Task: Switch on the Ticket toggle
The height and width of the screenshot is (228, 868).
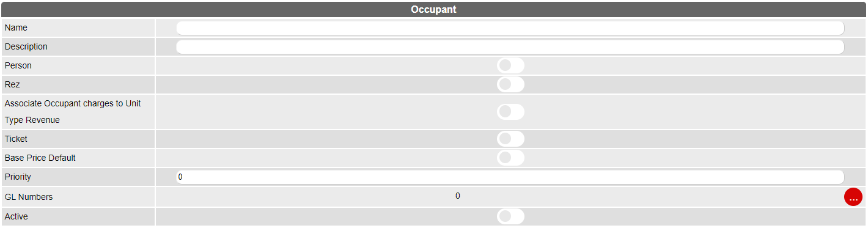Action: (510, 139)
